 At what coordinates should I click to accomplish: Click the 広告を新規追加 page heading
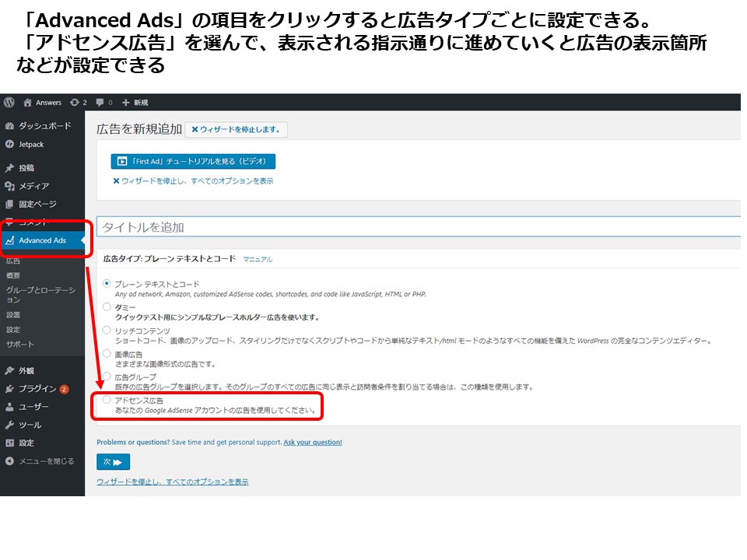click(139, 129)
